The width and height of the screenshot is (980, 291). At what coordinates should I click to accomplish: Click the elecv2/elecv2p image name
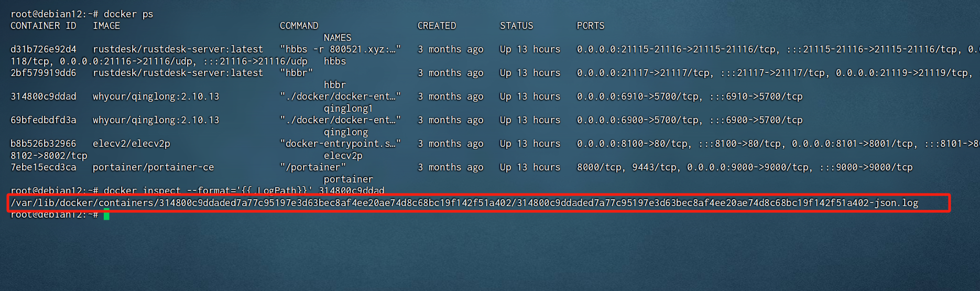tap(131, 144)
